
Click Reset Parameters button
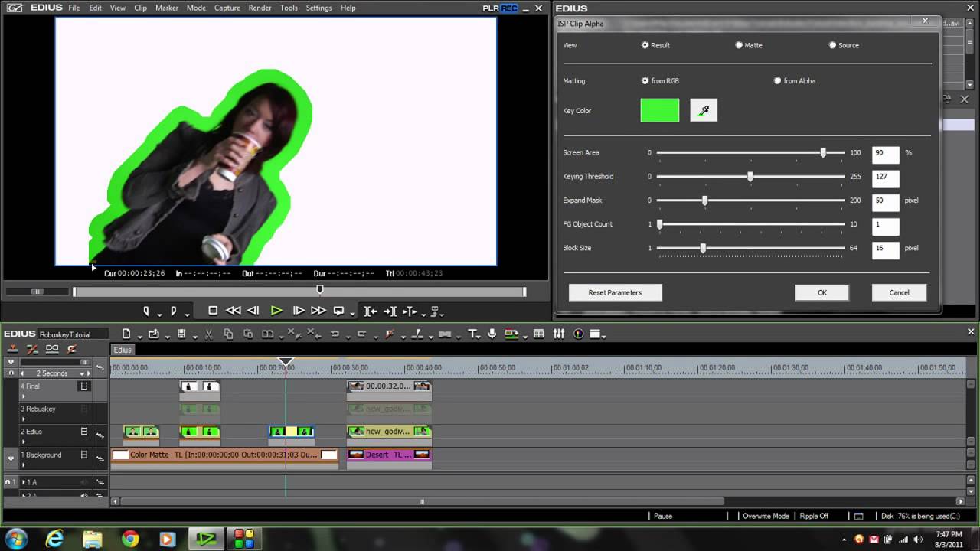pos(615,292)
